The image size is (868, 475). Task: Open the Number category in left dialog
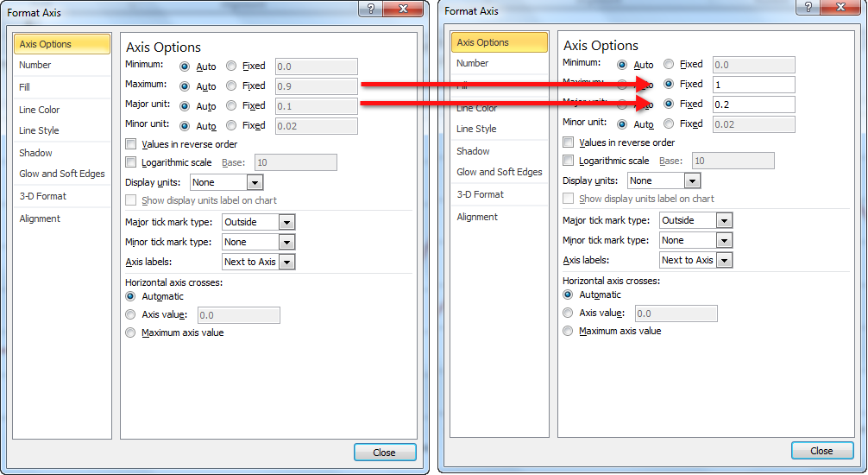(x=35, y=65)
